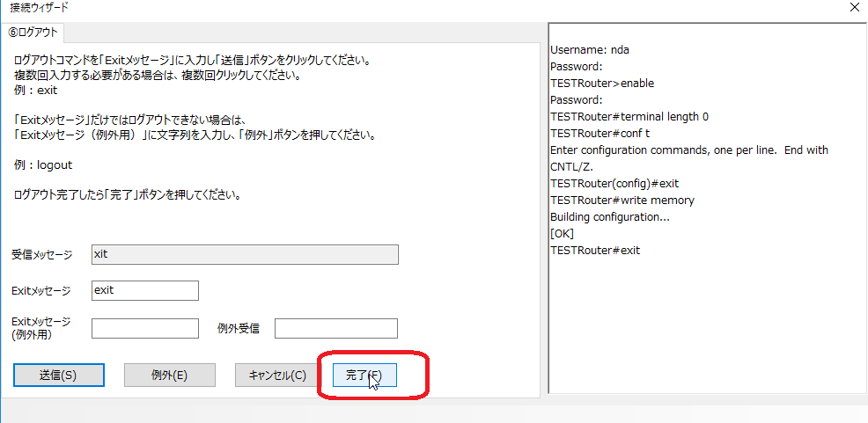Click the 'Building configuration...' log line

[x=607, y=217]
